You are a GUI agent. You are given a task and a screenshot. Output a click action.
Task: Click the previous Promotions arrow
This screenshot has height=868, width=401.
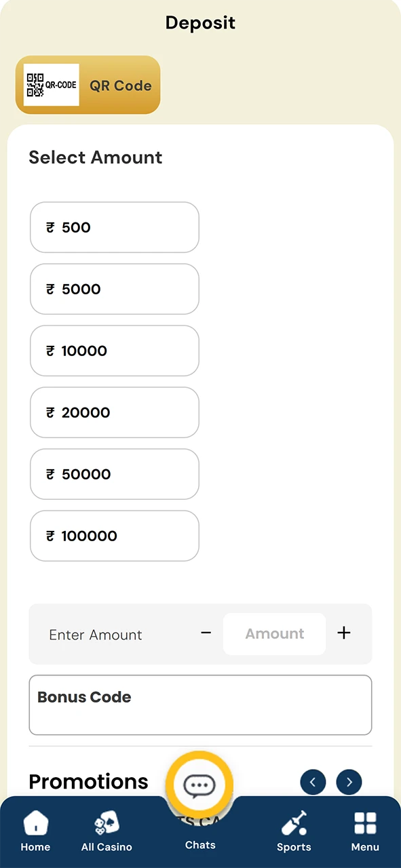tap(313, 782)
